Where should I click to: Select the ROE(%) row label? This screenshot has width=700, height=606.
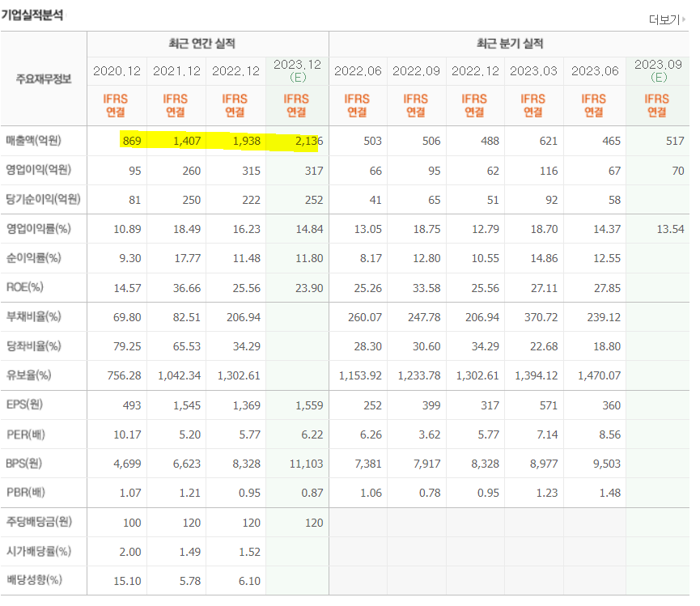click(x=25, y=287)
